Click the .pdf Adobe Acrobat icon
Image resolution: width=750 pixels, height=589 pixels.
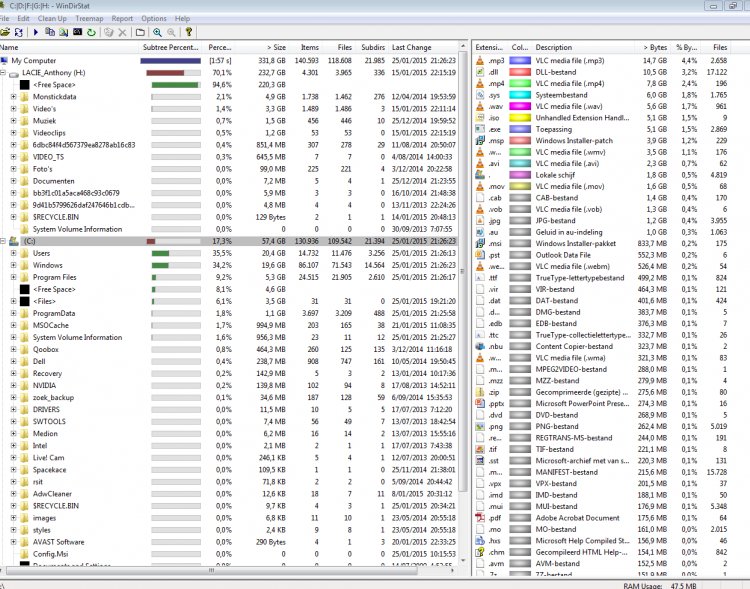click(480, 518)
